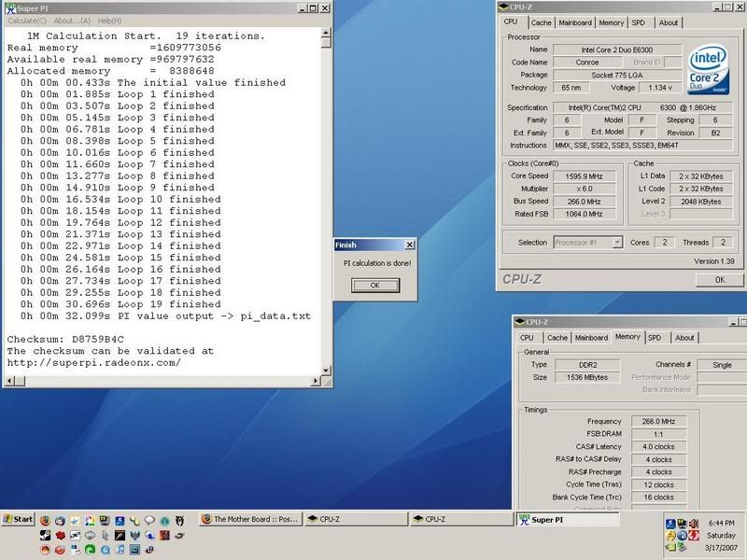Image resolution: width=747 pixels, height=560 pixels.
Task: Click the mouse-shaped Quick Launch icon
Action: click(x=105, y=535)
